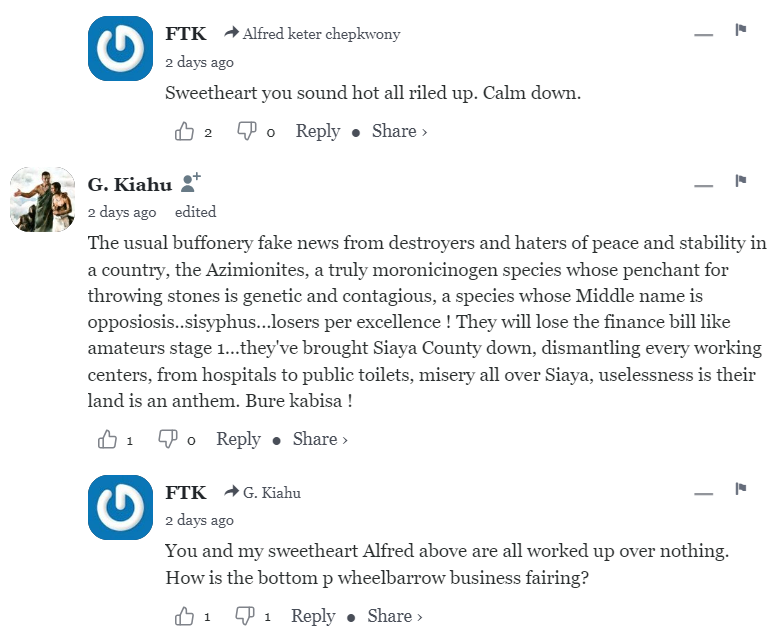The image size is (777, 632).
Task: Collapse FTK's reply to G. Kiahu
Action: coord(704,493)
